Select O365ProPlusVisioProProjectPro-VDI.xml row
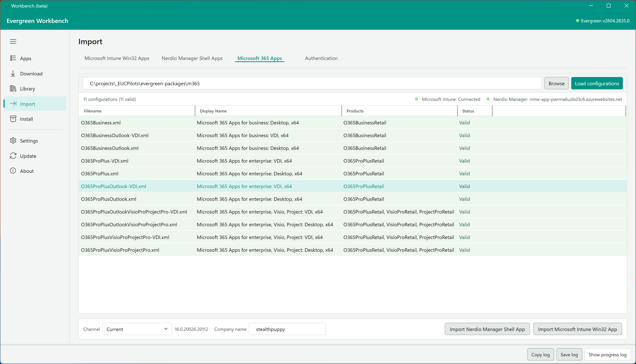The image size is (636, 364). [x=353, y=237]
